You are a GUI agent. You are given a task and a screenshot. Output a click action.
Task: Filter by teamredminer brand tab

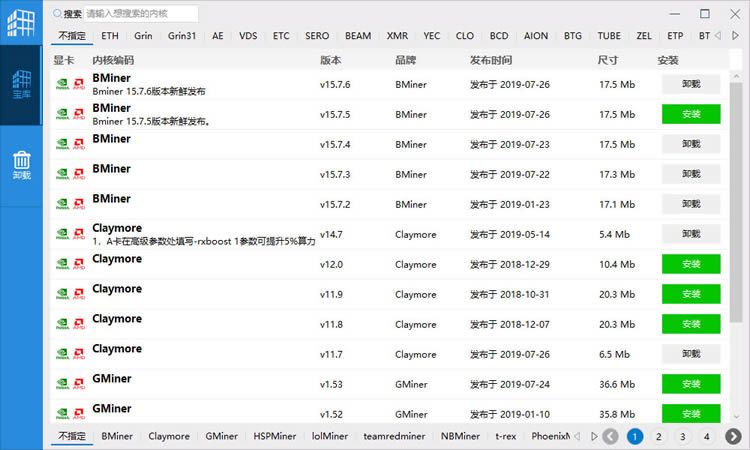(394, 436)
